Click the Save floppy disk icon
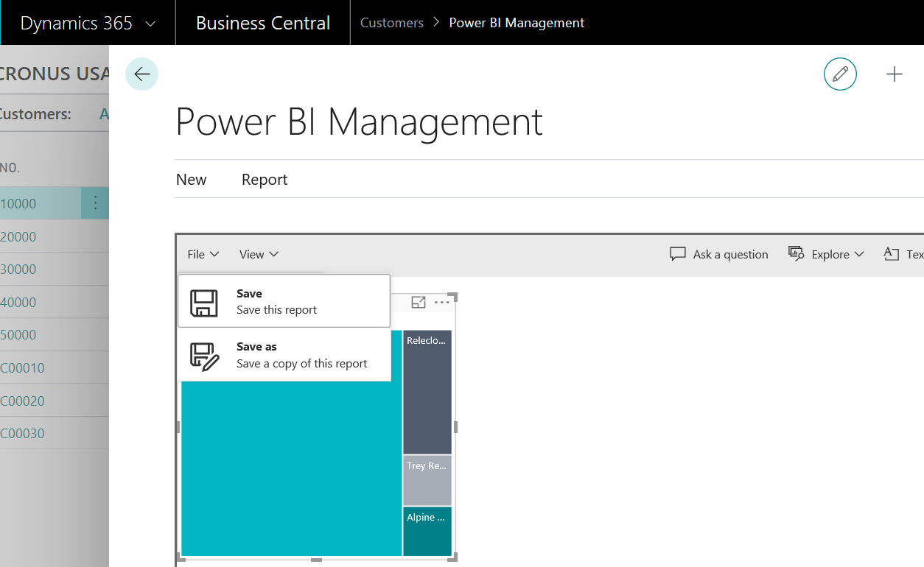The height and width of the screenshot is (567, 924). click(x=204, y=303)
